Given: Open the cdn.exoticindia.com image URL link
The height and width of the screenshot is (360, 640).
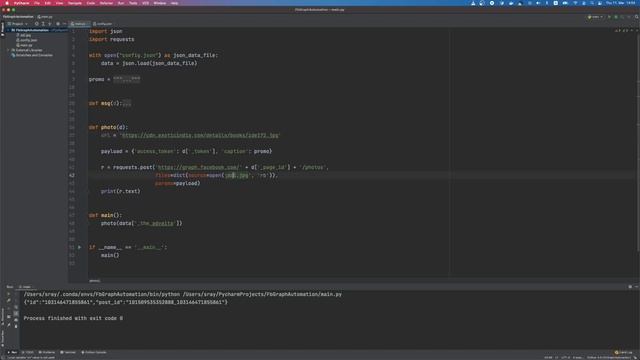Looking at the screenshot, I should (200, 135).
